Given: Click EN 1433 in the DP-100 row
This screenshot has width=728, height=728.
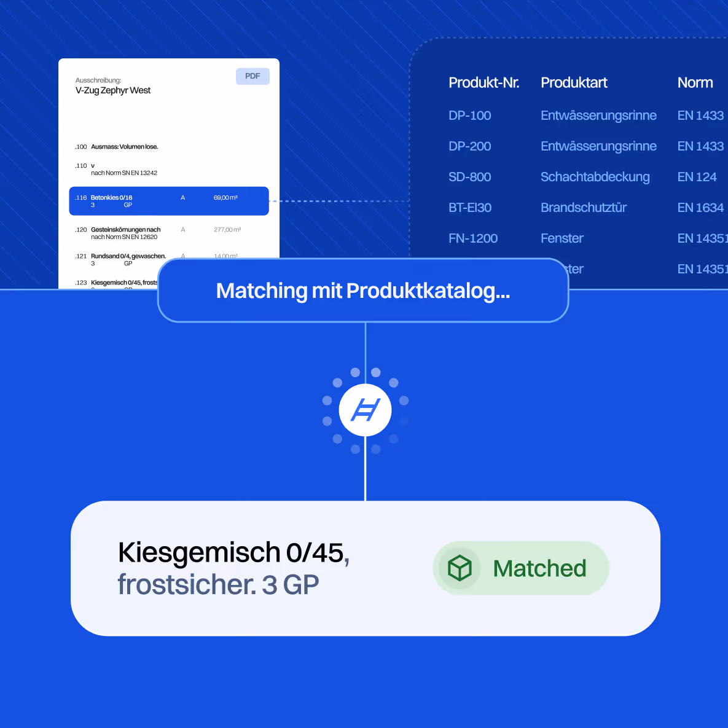Looking at the screenshot, I should tap(700, 115).
